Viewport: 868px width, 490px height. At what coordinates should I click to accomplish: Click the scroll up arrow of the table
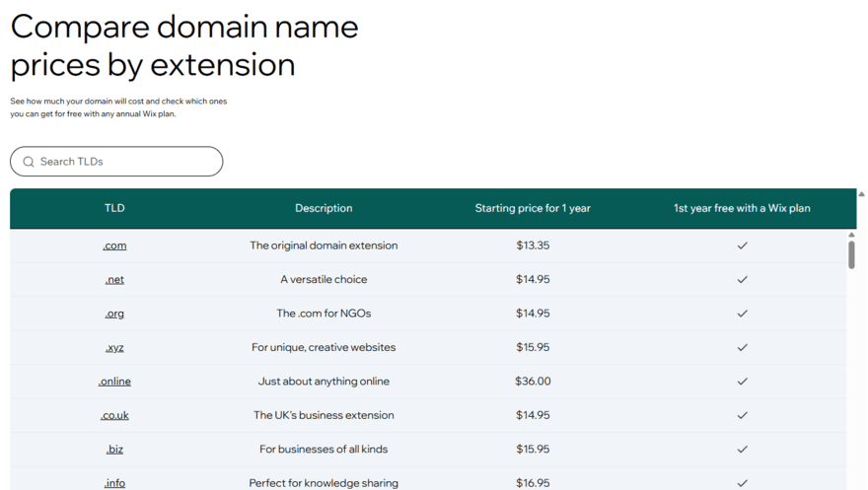[x=852, y=235]
